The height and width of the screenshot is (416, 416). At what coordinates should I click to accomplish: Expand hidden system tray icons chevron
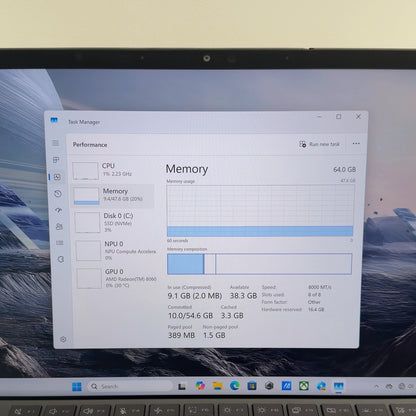pyautogui.click(x=376, y=386)
